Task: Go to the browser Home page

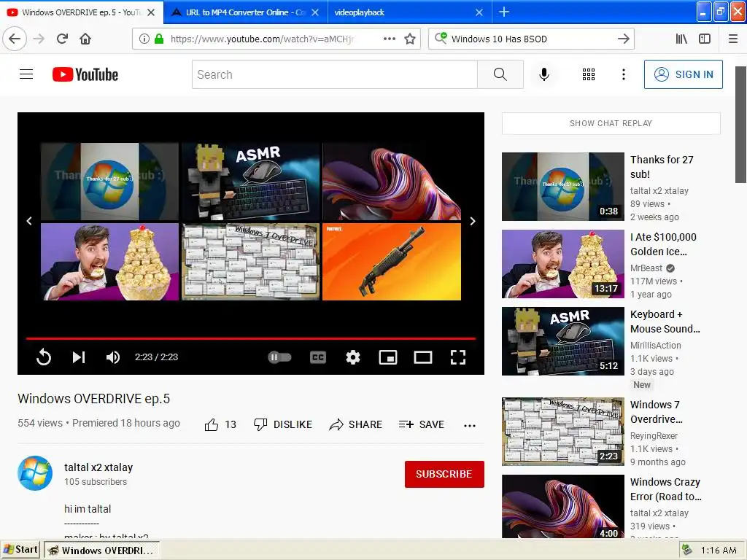Action: [85, 39]
